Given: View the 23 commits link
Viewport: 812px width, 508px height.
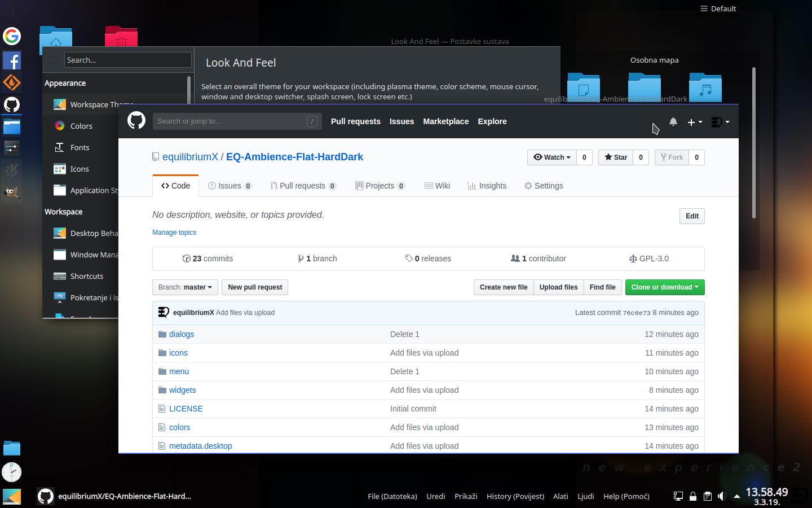Looking at the screenshot, I should tap(208, 259).
